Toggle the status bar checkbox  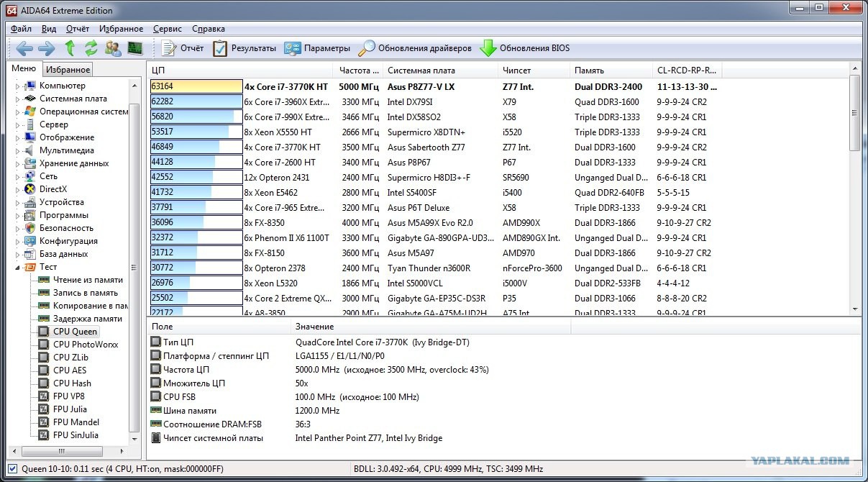(12, 469)
